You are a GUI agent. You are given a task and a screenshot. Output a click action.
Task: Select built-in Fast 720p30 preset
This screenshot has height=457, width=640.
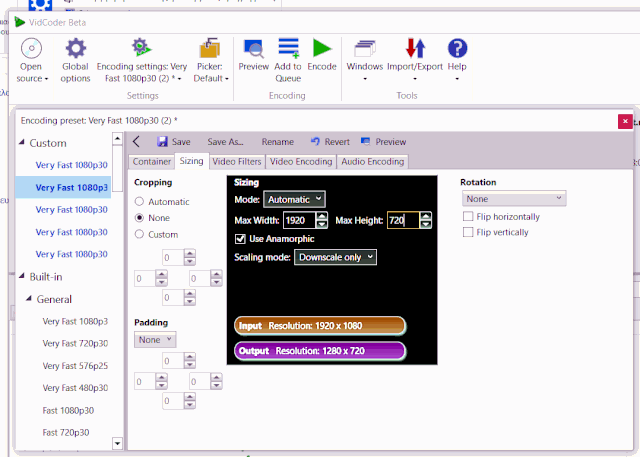pos(66,432)
